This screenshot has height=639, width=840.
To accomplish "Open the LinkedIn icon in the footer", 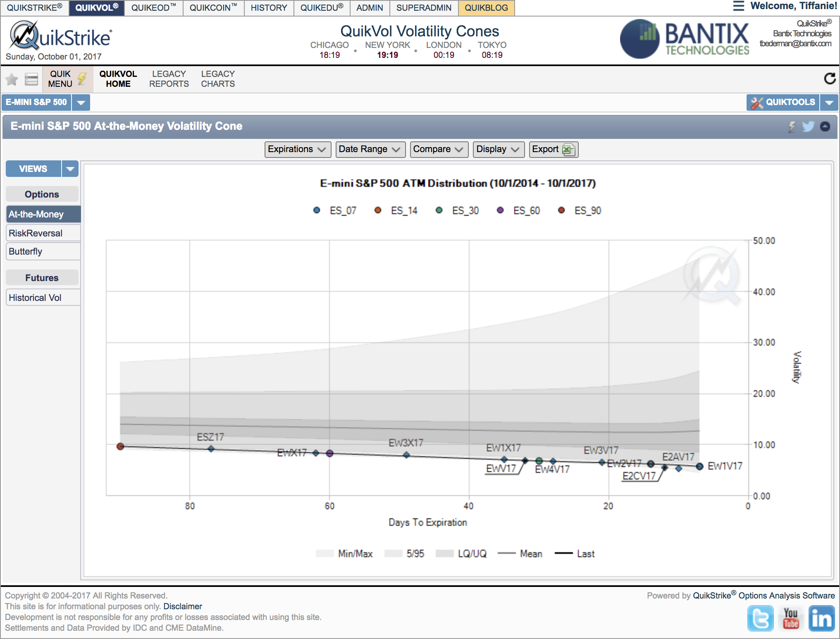I will 821,618.
